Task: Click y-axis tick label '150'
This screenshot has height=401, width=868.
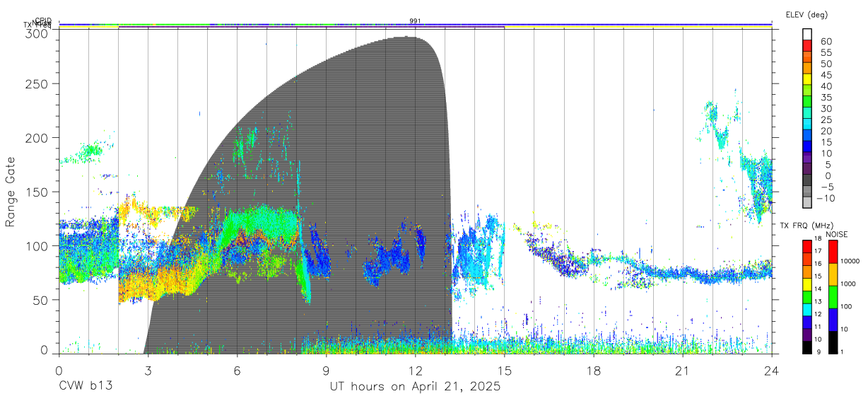Action: pyautogui.click(x=37, y=192)
